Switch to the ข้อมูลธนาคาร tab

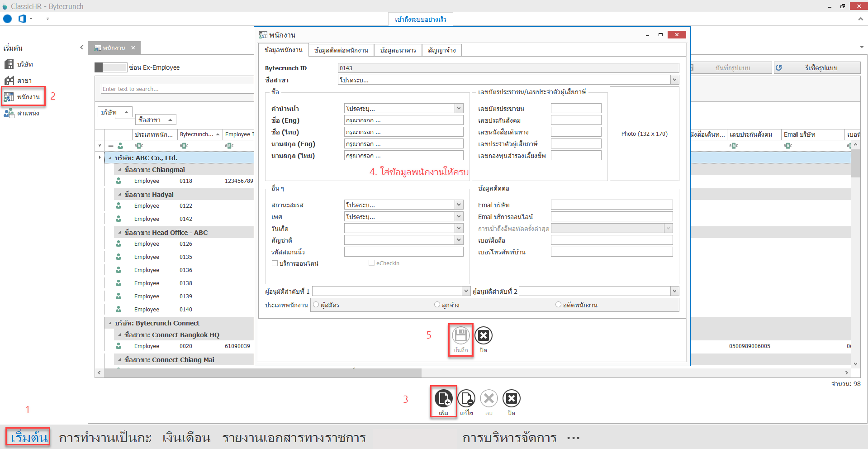coord(398,50)
